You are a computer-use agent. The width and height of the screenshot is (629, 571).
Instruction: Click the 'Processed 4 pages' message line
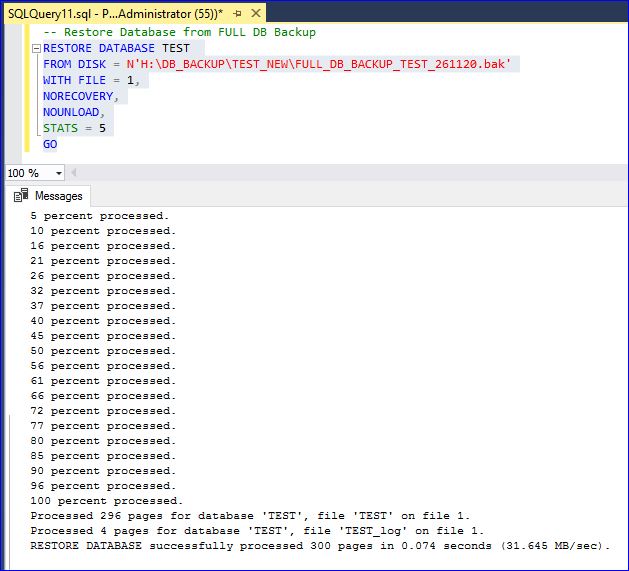click(x=257, y=530)
